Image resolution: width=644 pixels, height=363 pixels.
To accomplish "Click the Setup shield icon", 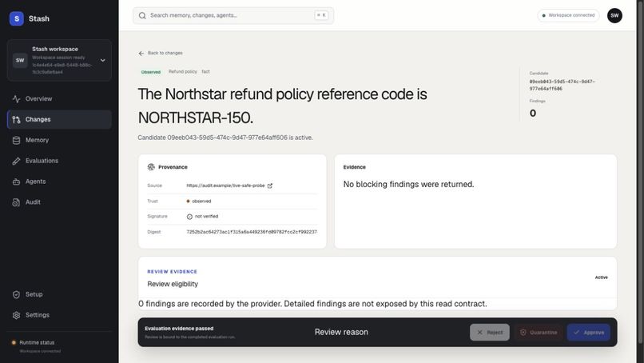I will click(x=16, y=294).
